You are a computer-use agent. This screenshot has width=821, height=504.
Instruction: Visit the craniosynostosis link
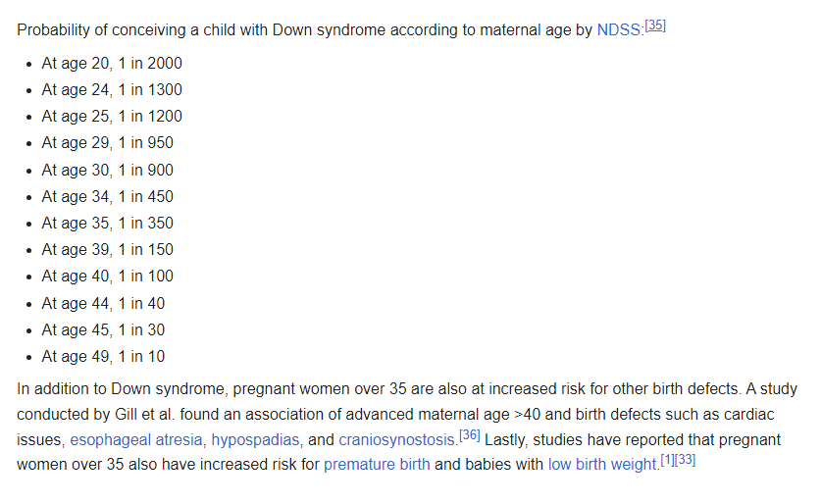coord(396,439)
